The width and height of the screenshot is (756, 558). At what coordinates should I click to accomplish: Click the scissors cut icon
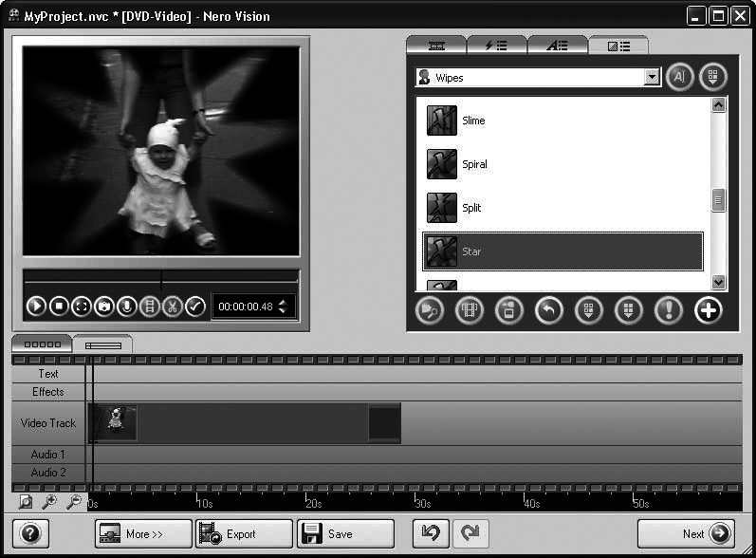point(173,307)
